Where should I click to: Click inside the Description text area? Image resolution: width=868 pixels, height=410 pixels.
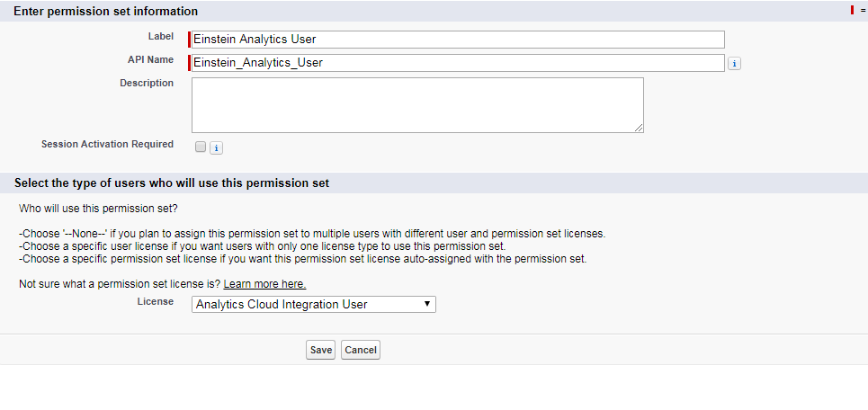click(417, 104)
